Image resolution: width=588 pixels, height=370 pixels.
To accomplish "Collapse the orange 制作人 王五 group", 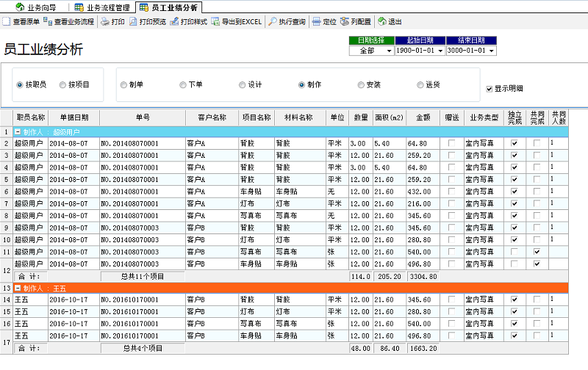I will [x=18, y=289].
